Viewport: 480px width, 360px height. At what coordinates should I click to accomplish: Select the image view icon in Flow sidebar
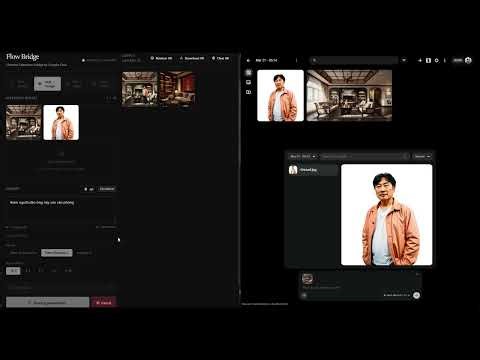point(249,82)
